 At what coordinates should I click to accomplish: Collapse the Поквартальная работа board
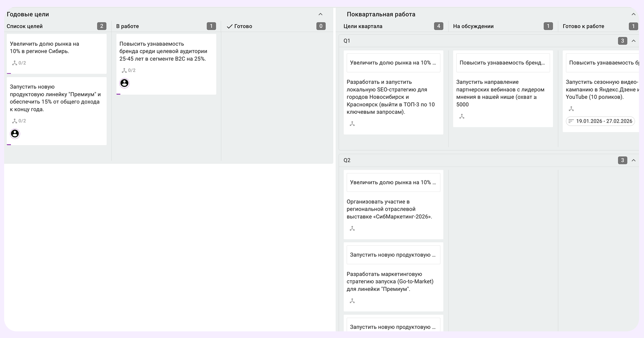[x=633, y=14]
